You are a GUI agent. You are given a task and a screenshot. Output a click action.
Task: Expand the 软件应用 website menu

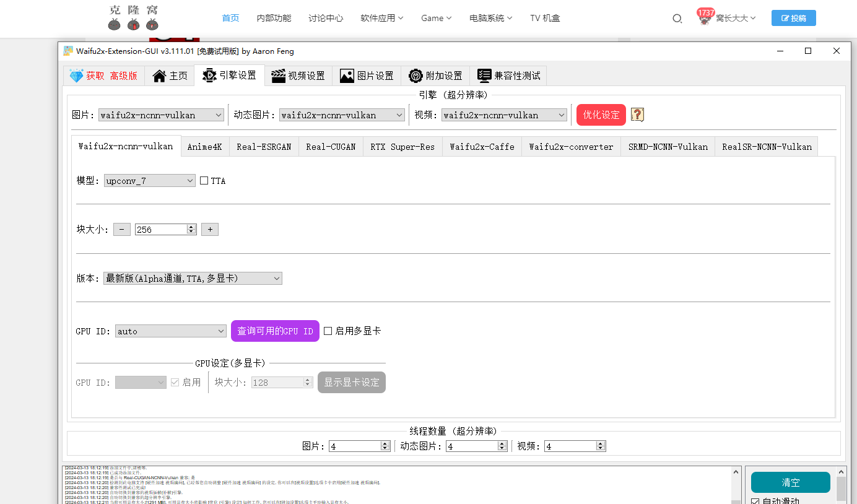coord(381,18)
